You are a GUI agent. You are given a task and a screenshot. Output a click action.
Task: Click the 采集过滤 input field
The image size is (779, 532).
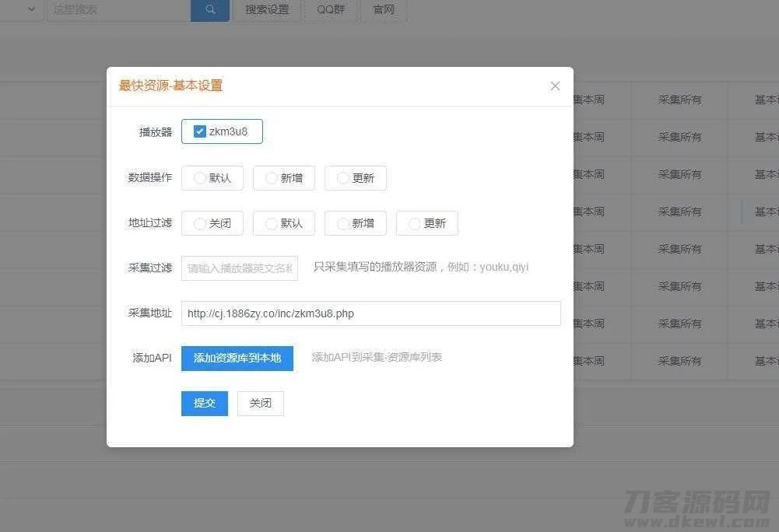click(x=239, y=268)
